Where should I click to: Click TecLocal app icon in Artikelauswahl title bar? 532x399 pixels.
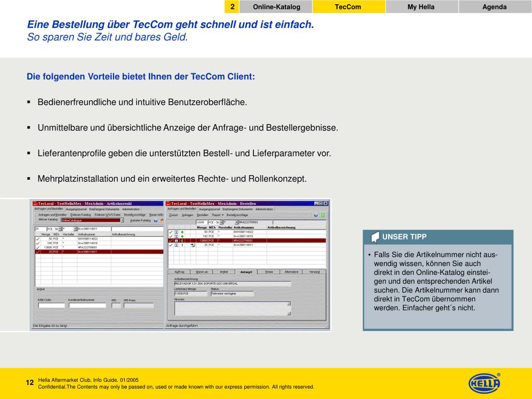point(35,204)
